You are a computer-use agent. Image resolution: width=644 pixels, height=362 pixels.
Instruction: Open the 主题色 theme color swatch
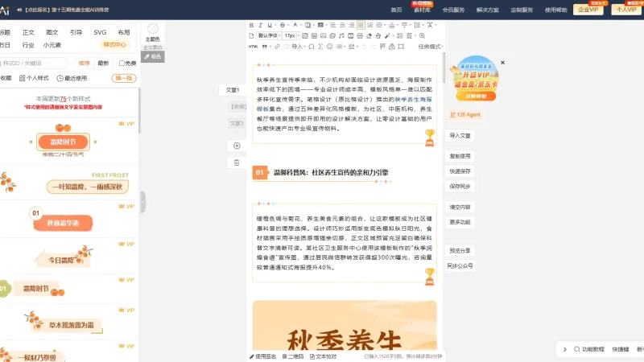click(x=152, y=31)
